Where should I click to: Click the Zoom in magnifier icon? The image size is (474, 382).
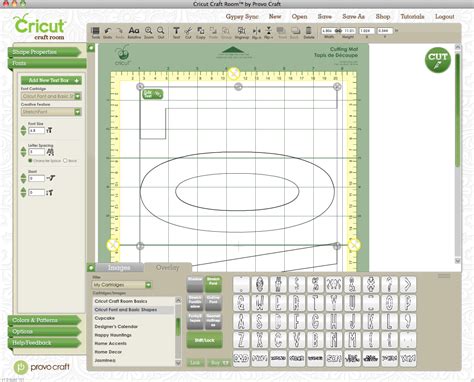[x=149, y=32]
